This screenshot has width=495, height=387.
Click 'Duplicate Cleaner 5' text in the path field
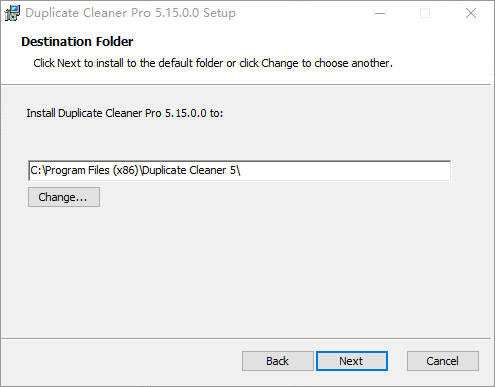(189, 170)
